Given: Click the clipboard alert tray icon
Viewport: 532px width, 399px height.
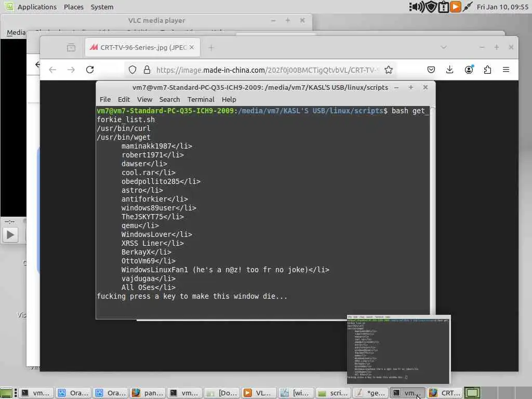Looking at the screenshot, I should pyautogui.click(x=443, y=7).
